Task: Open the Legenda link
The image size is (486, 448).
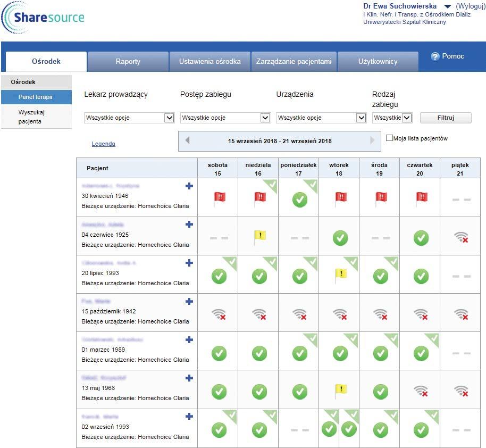Action: [x=103, y=144]
